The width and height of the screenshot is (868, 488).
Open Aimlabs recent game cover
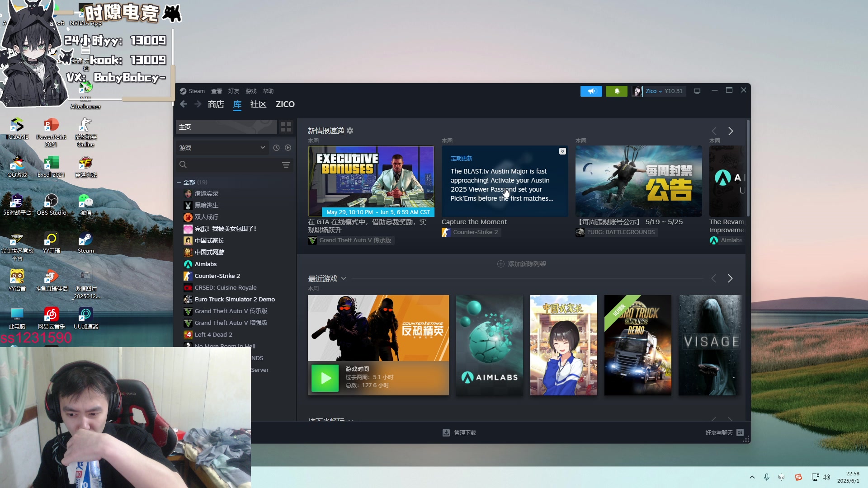[x=489, y=345]
